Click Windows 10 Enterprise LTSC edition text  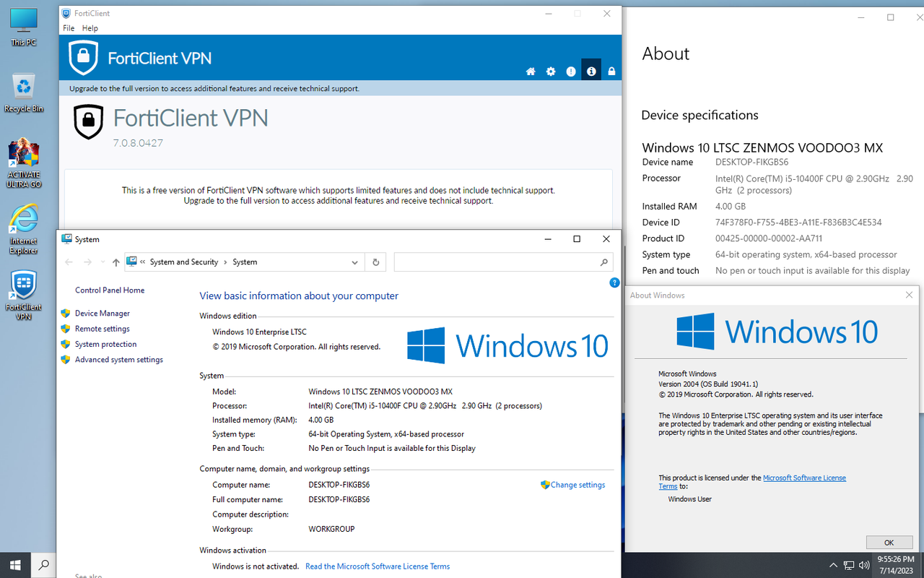[259, 332]
